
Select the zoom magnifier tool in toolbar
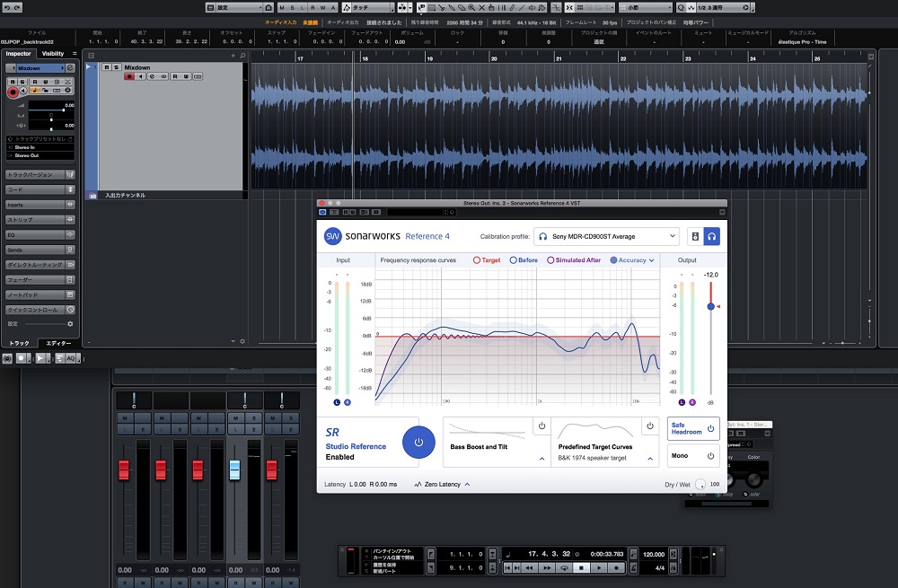pyautogui.click(x=471, y=7)
